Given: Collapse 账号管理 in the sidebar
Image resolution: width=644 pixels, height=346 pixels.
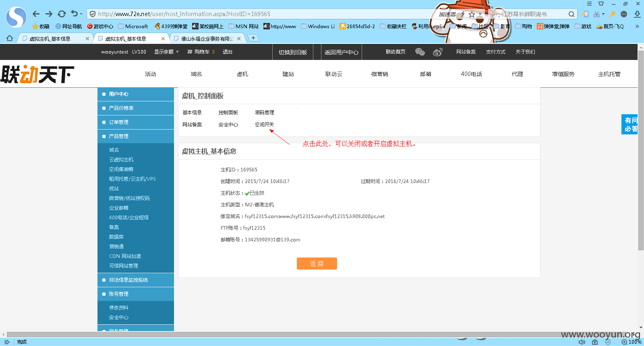Looking at the screenshot, I should point(136,294).
